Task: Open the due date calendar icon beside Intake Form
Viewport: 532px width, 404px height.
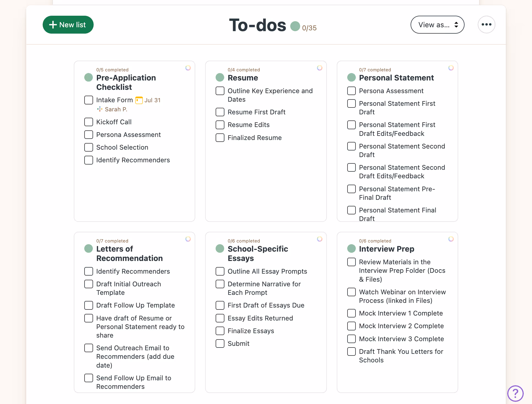Action: 139,100
